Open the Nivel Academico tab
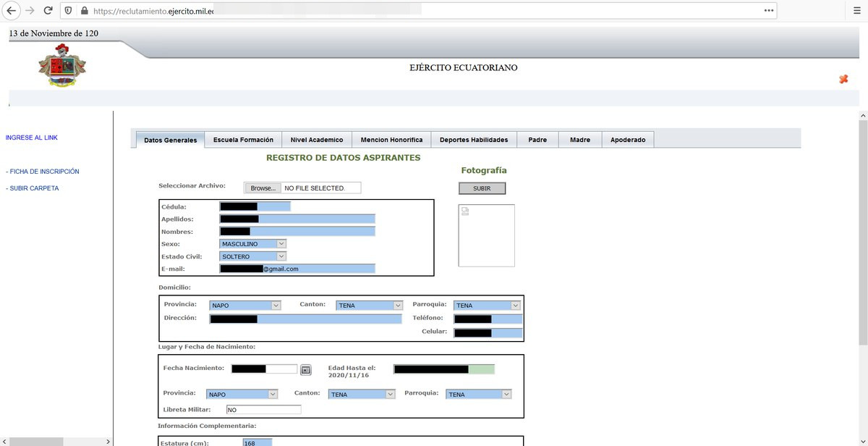 pos(316,140)
